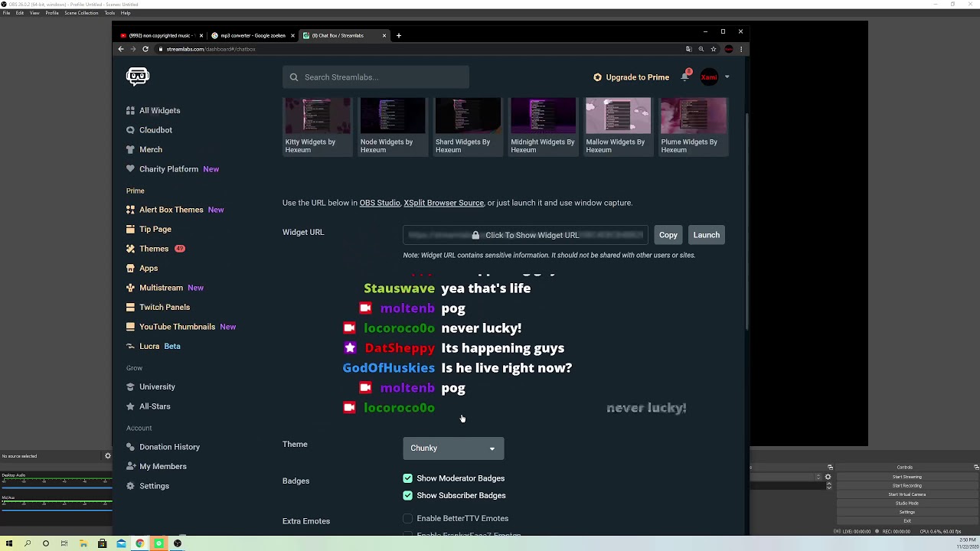Click the Streamlabs logo icon

click(x=138, y=76)
